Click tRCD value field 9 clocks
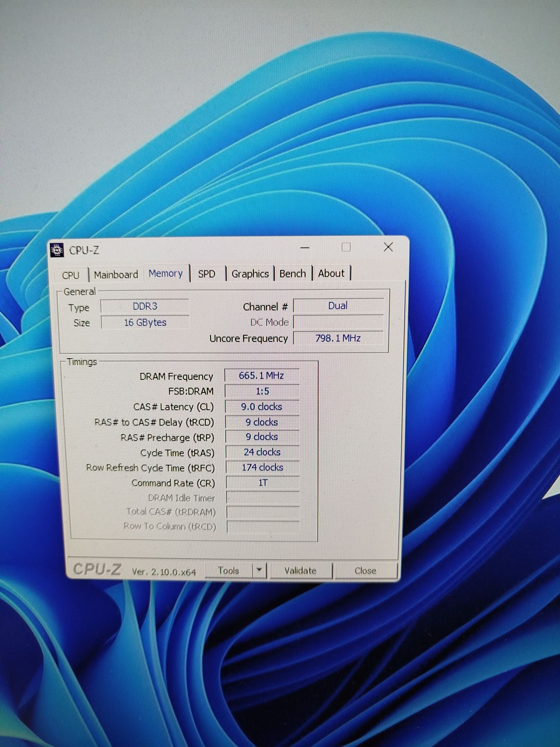This screenshot has width=560, height=747. pos(262,422)
